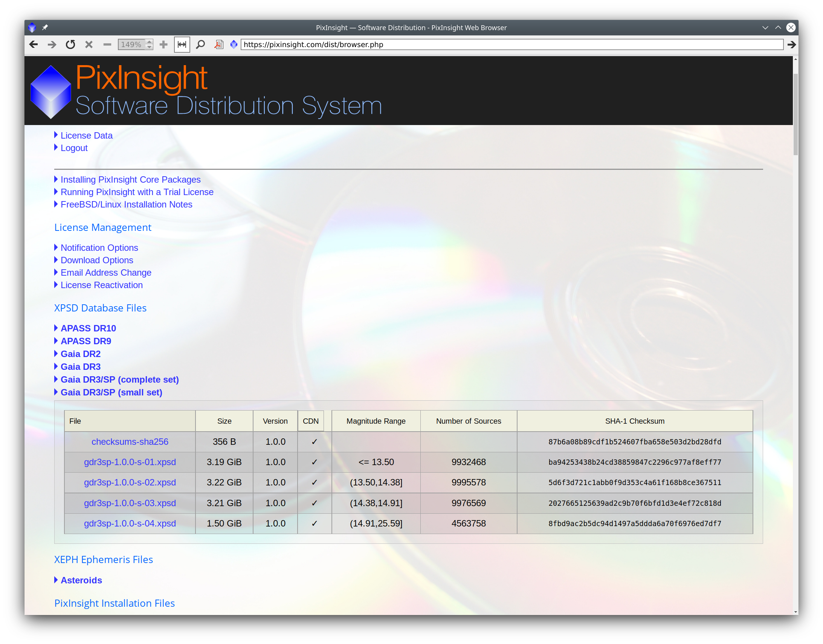This screenshot has height=644, width=823.
Task: Maximize window with title bar chevron up
Action: click(x=778, y=27)
